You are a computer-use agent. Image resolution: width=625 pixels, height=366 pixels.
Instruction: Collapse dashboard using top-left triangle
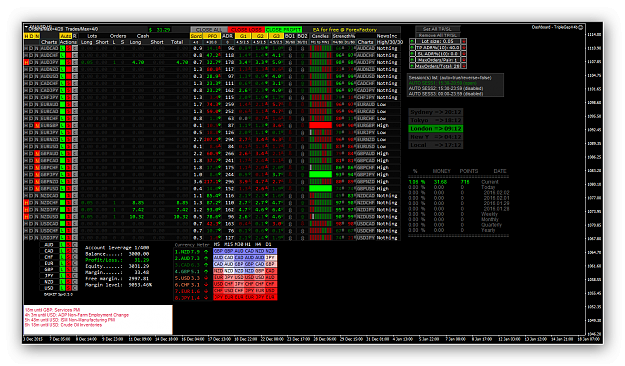(x=26, y=27)
